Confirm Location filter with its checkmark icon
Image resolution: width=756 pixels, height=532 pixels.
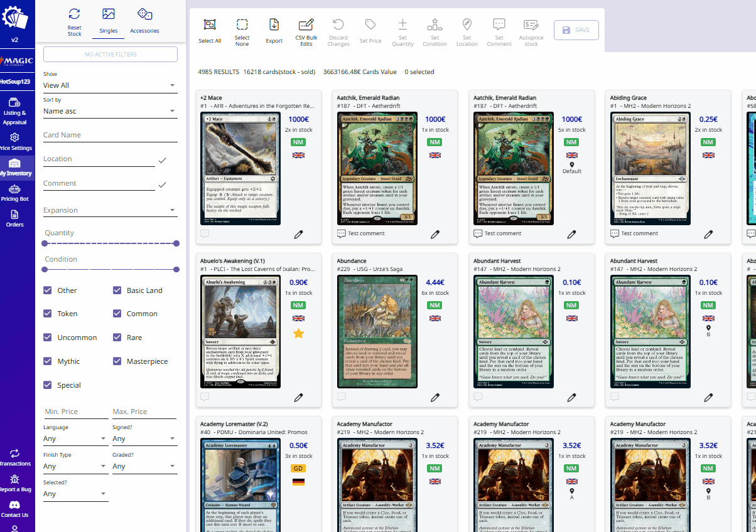(163, 161)
